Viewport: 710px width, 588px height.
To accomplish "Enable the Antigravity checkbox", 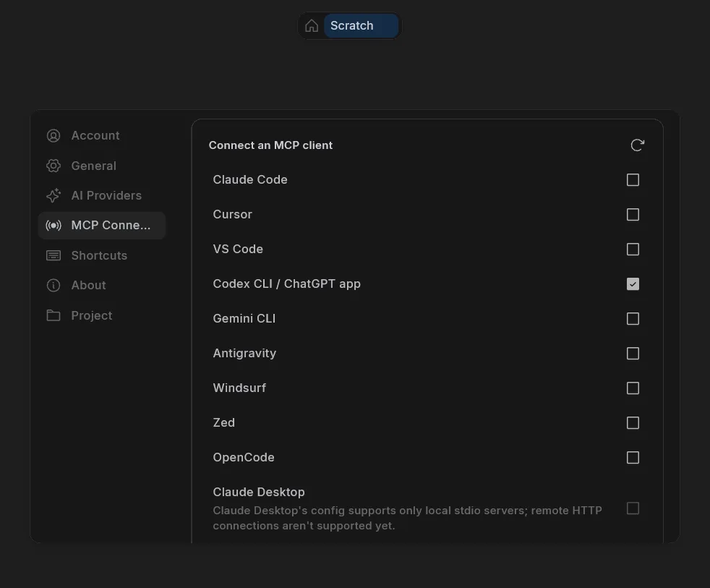I will point(633,354).
